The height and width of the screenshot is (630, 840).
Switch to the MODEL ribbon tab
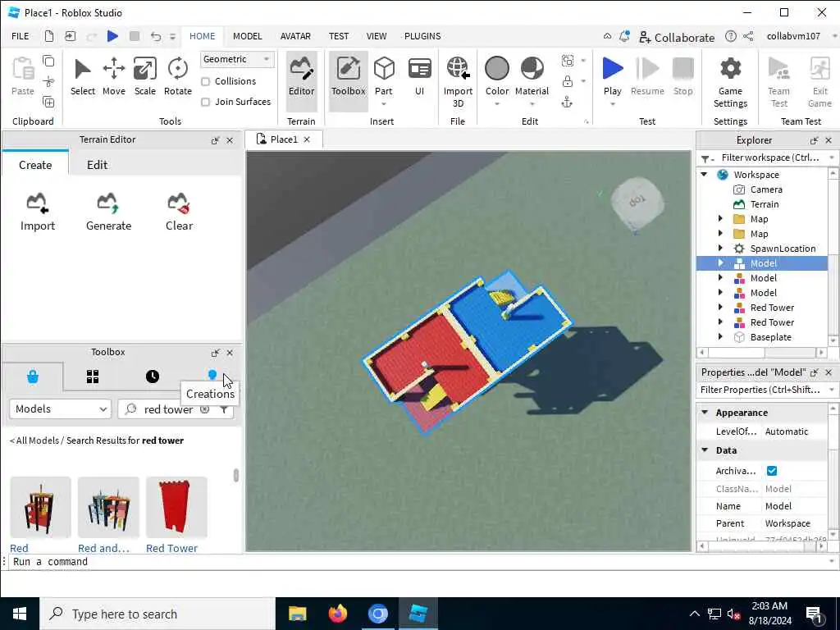247,36
